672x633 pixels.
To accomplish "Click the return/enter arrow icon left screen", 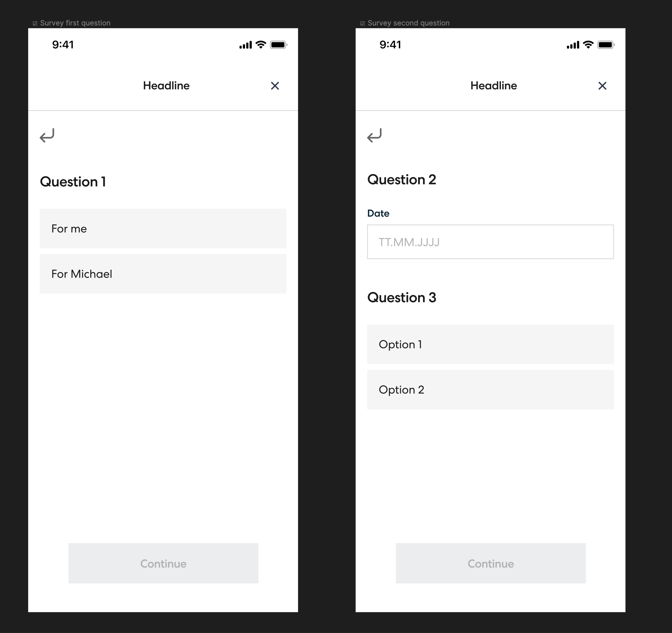I will click(47, 135).
